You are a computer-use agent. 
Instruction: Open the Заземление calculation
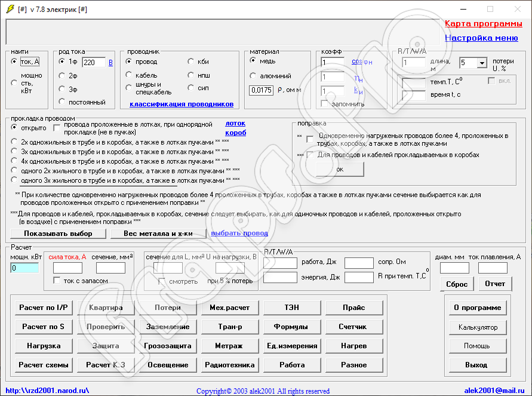167,327
